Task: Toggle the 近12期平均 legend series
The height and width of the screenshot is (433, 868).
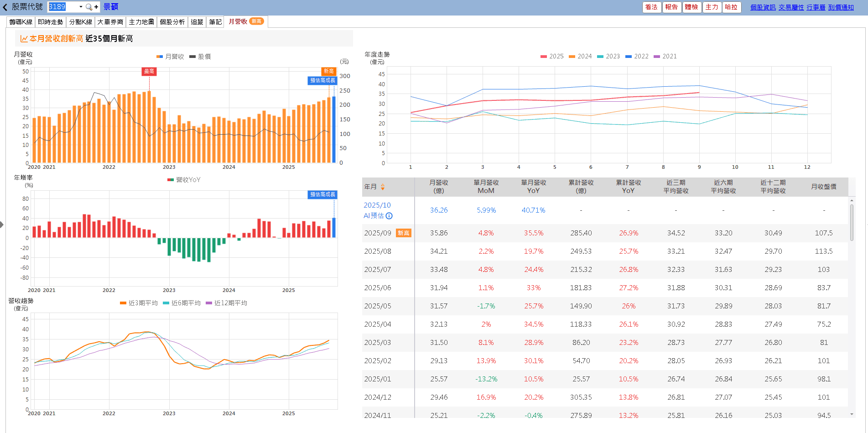Action: click(x=226, y=303)
